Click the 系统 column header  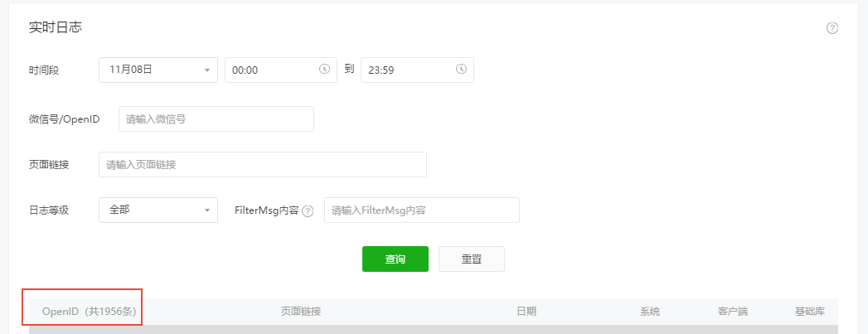tap(650, 312)
